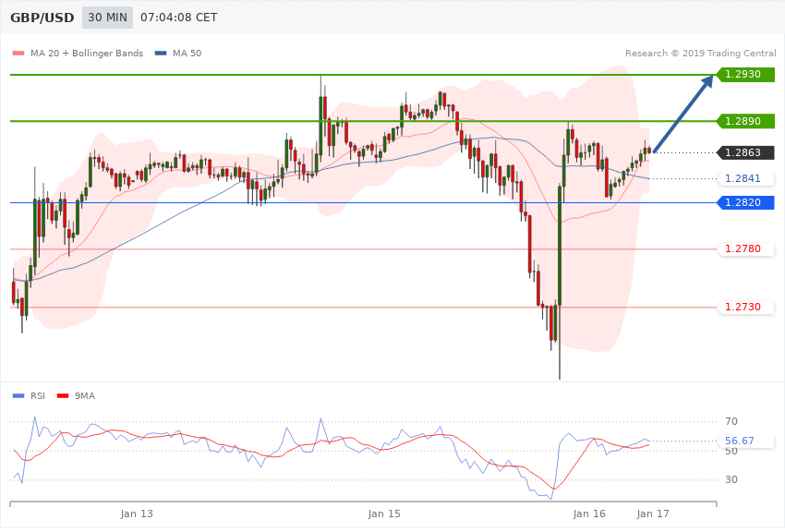Click the RSI 50 axis label
The height and width of the screenshot is (532, 785).
(731, 451)
